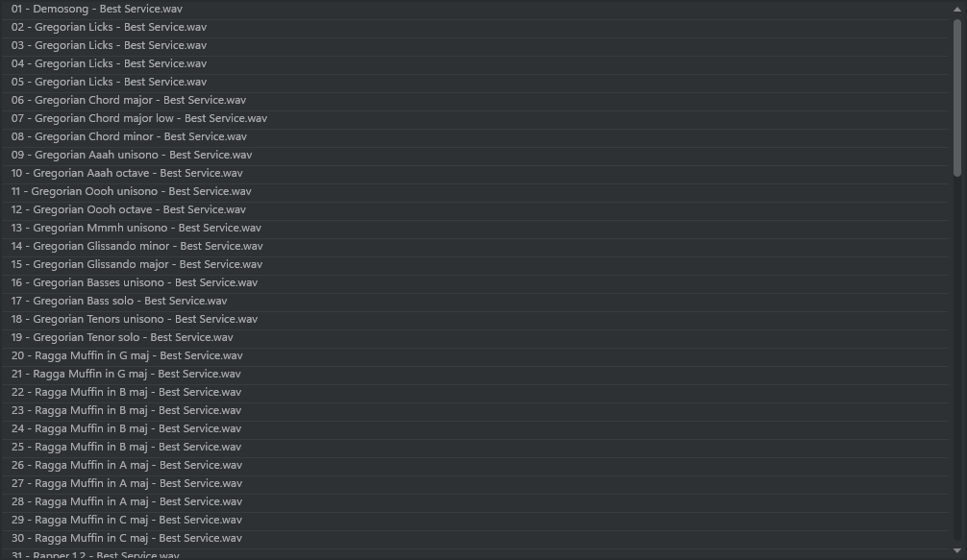This screenshot has height=560, width=967.
Task: Click 09 Gregorian Aaah unisono
Action: (132, 155)
